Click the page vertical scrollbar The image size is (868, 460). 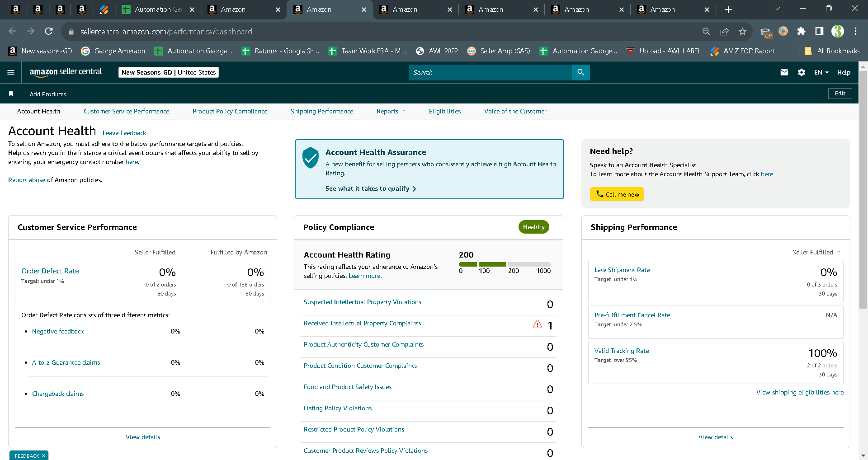863,189
